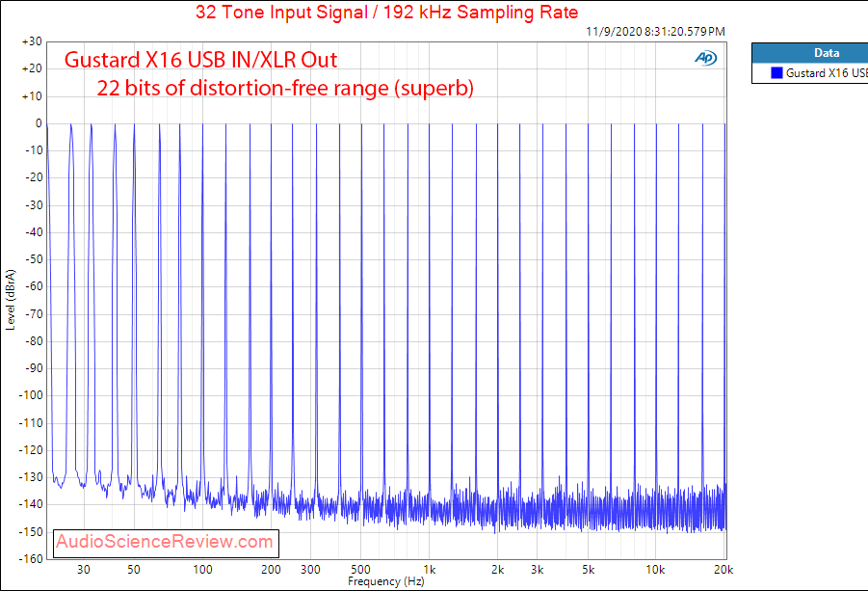The image size is (868, 591).
Task: Click the 50 Hz frequency axis label
Action: tap(134, 570)
